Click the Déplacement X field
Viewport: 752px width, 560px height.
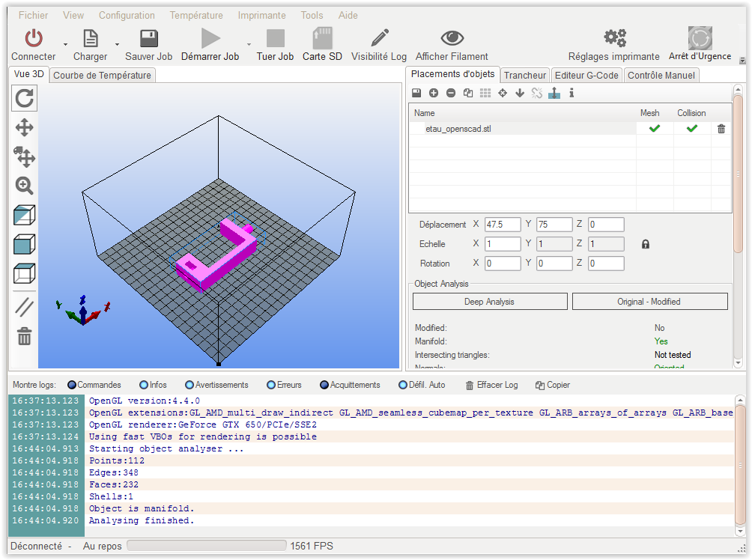502,225
